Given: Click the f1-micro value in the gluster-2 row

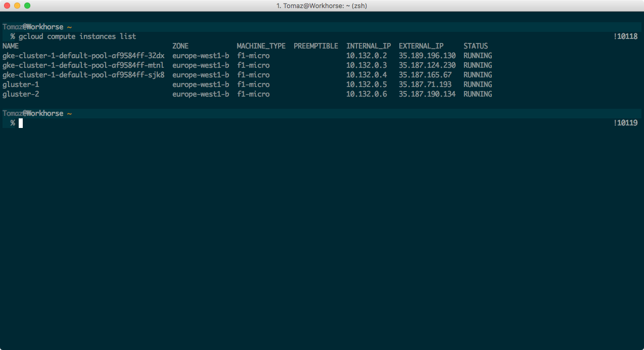Looking at the screenshot, I should point(253,94).
